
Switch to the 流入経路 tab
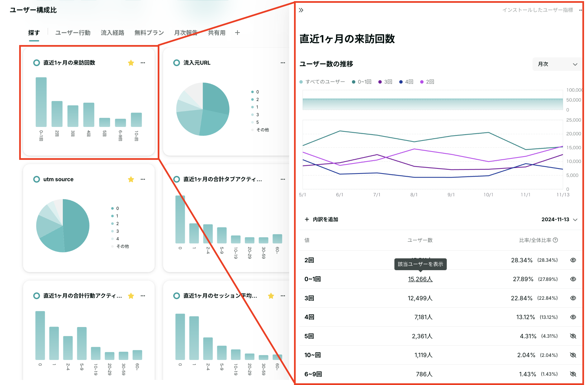click(112, 33)
